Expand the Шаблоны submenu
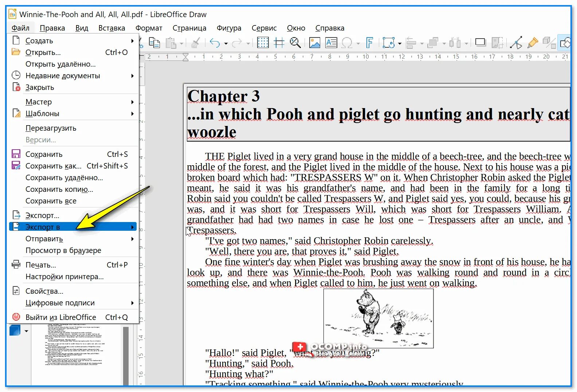This screenshot has height=392, width=577. 73,114
